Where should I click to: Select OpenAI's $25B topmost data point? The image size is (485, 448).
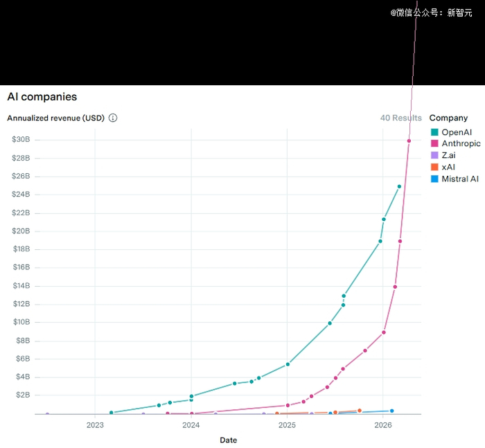399,186
